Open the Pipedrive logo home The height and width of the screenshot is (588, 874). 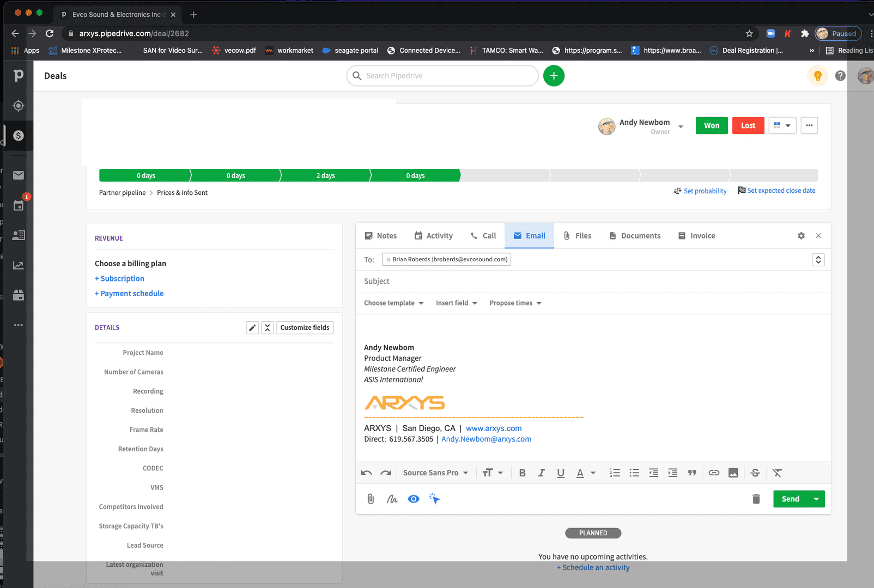[19, 76]
